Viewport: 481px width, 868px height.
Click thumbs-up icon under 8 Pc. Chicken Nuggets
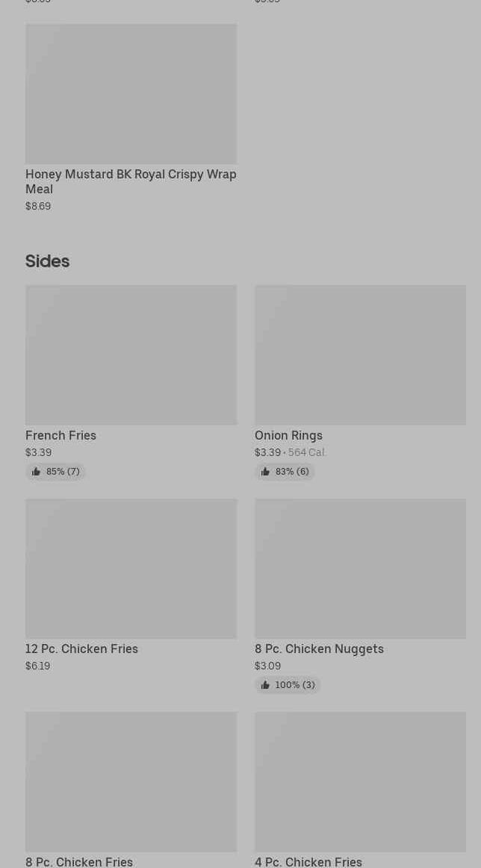click(x=265, y=685)
